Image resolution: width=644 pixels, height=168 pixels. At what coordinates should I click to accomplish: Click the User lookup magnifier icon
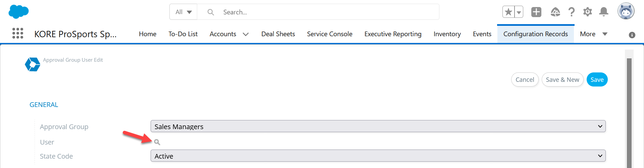[x=157, y=142]
